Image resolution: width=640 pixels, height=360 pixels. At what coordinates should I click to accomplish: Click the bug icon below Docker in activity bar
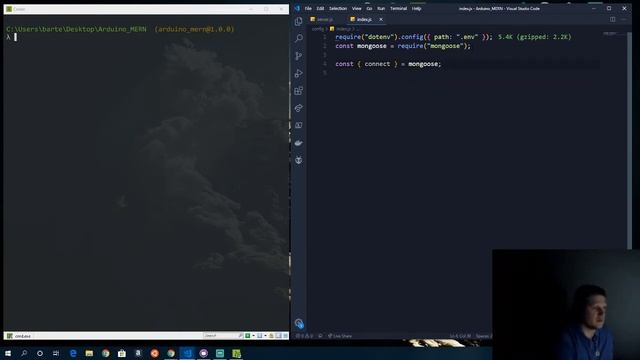298,160
